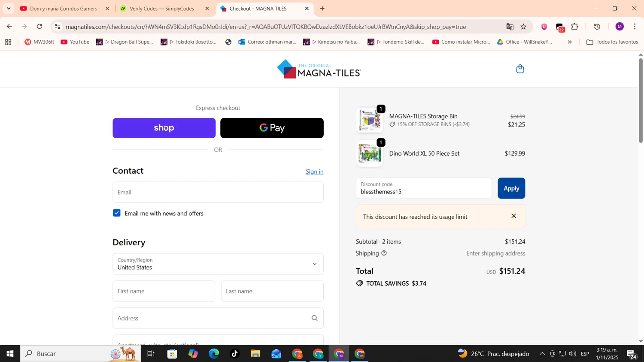
Task: Open Outlook from taskbar
Action: (276, 354)
